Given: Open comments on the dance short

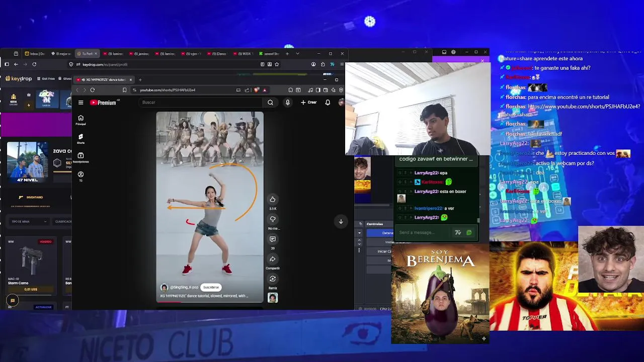Looking at the screenshot, I should click(273, 239).
